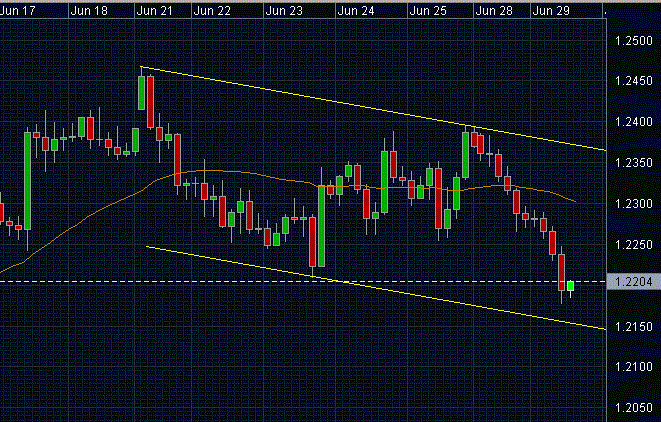Image resolution: width=661 pixels, height=422 pixels.
Task: Click the Jun 17 date label
Action: coord(18,11)
